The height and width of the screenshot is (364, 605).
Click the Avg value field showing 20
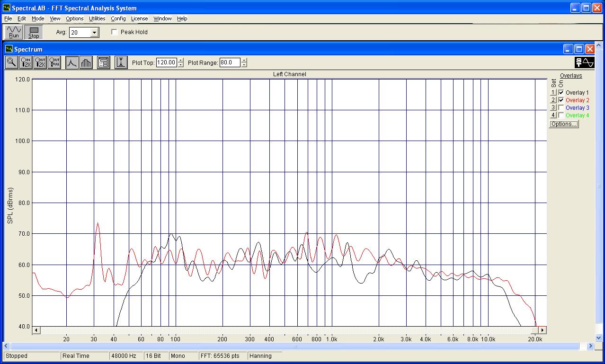[x=80, y=33]
